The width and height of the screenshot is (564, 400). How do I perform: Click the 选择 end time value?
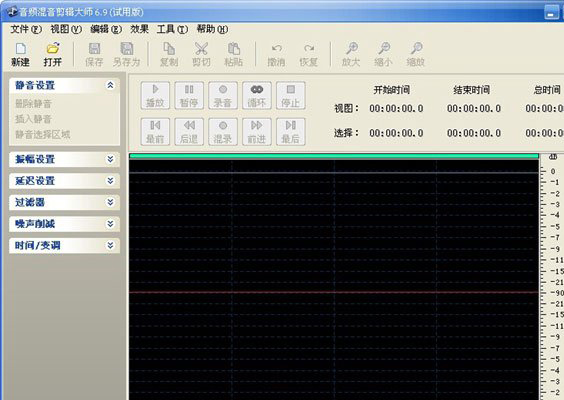point(474,133)
